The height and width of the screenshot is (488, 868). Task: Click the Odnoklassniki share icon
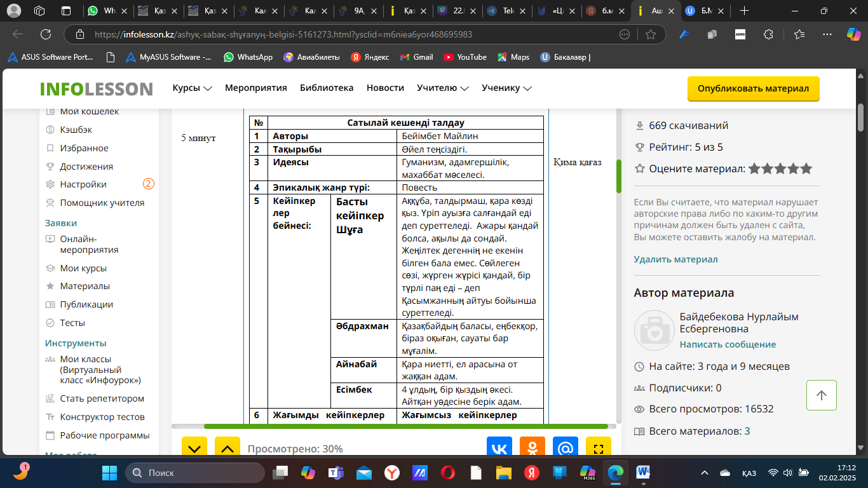pyautogui.click(x=532, y=448)
